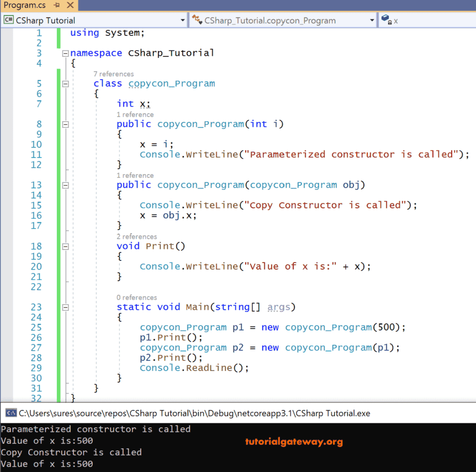The width and height of the screenshot is (476, 472).
Task: Click the 7 references link above the class
Action: click(113, 74)
